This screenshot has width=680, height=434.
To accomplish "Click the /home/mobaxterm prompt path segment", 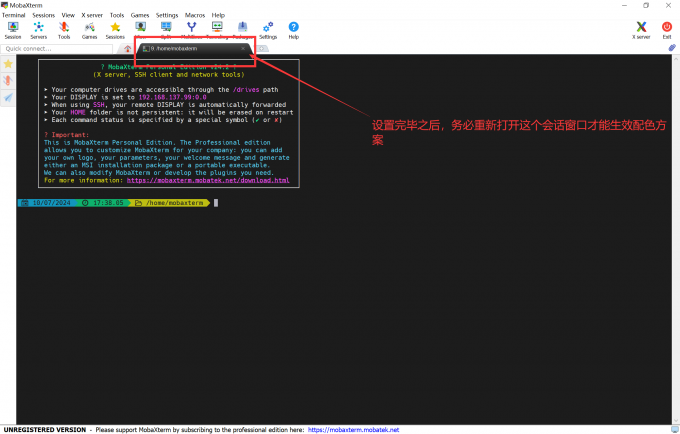I will [x=171, y=203].
